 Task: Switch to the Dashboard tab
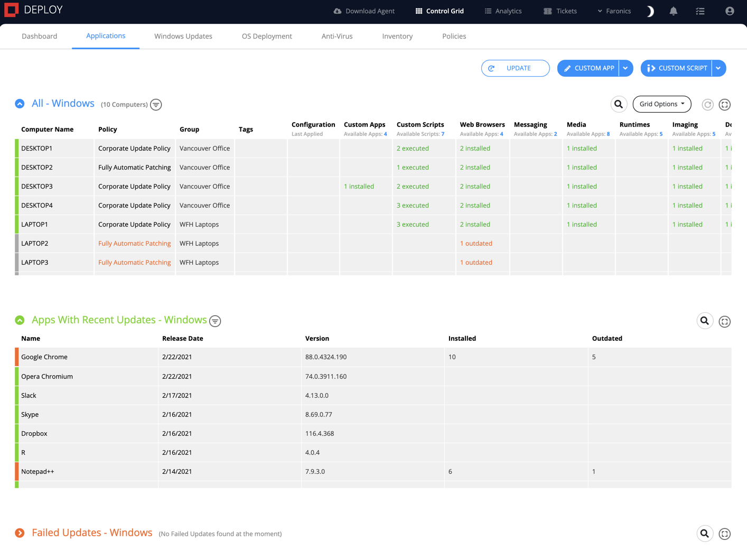(x=40, y=36)
